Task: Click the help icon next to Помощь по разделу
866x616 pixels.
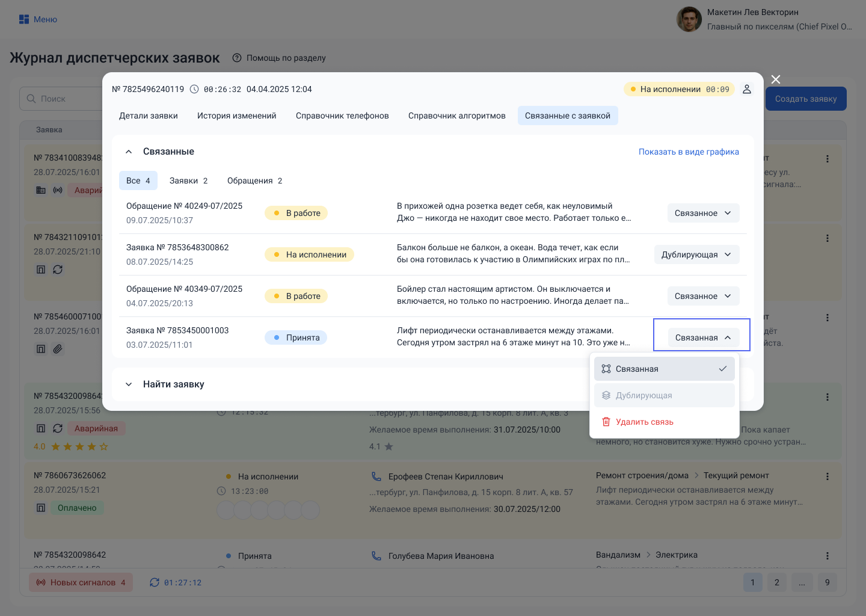Action: pos(237,58)
